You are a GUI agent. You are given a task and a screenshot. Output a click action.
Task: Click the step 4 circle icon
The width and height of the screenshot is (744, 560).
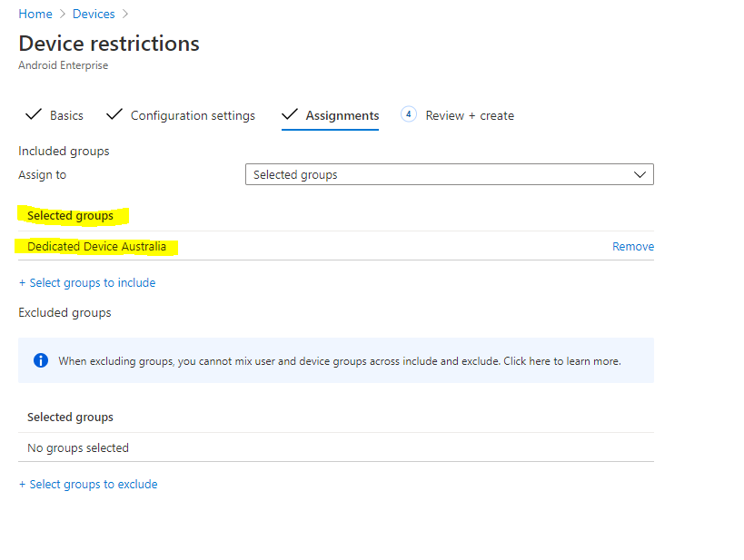pyautogui.click(x=409, y=114)
